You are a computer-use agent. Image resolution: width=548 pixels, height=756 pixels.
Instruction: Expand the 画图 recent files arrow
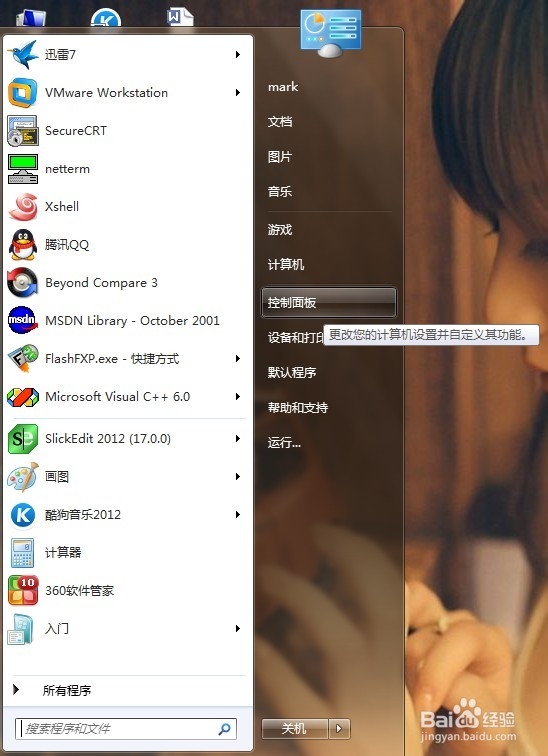pos(238,477)
